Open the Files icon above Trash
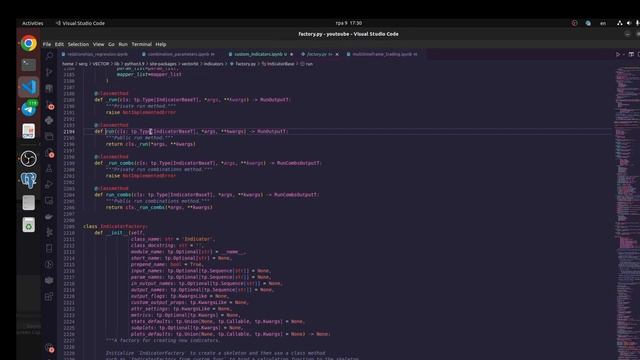This screenshot has height=360, width=640. tap(29, 202)
